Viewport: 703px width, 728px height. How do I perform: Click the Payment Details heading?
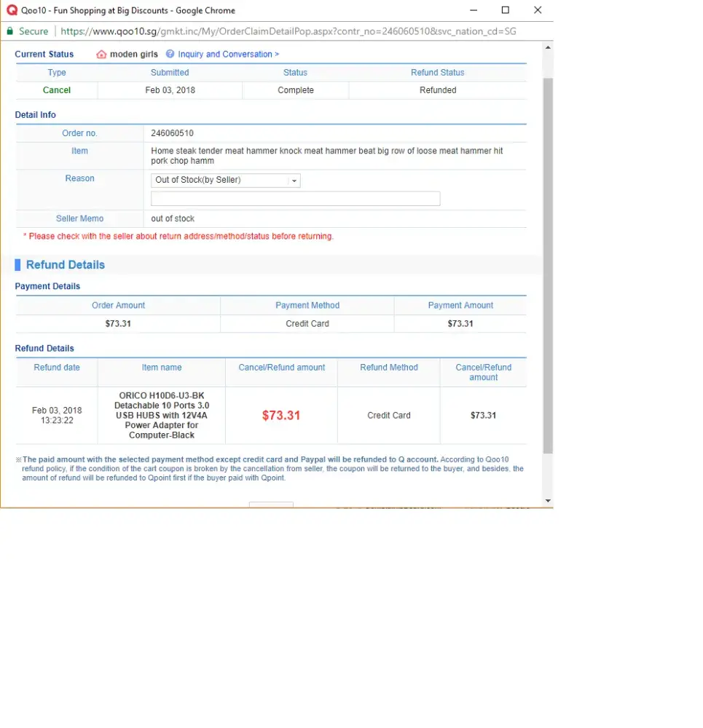point(47,286)
